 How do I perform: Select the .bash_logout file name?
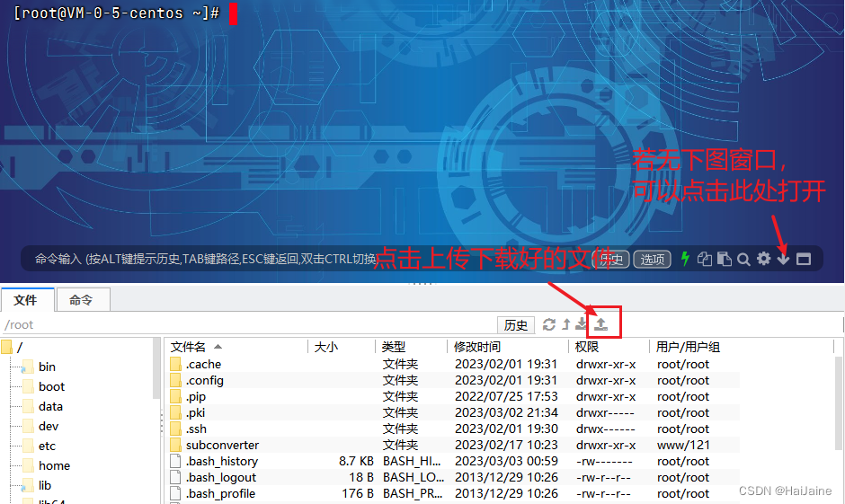[x=221, y=477]
